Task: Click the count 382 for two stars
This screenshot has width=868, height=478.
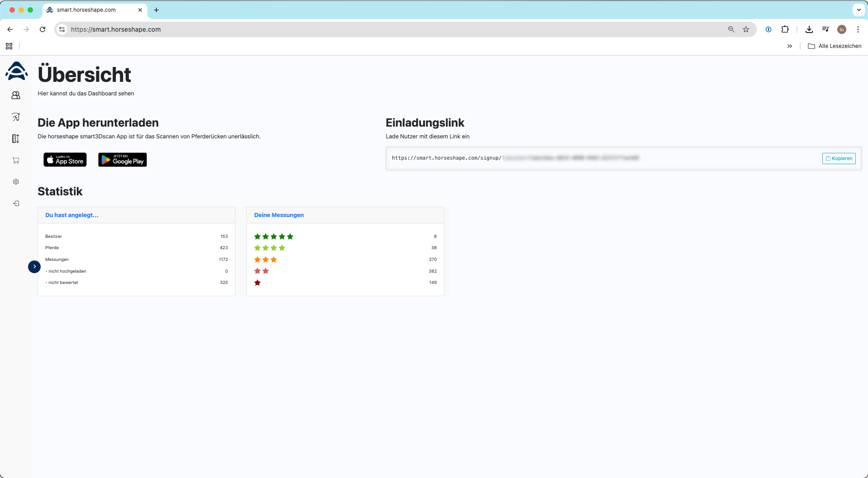Action: tap(433, 271)
